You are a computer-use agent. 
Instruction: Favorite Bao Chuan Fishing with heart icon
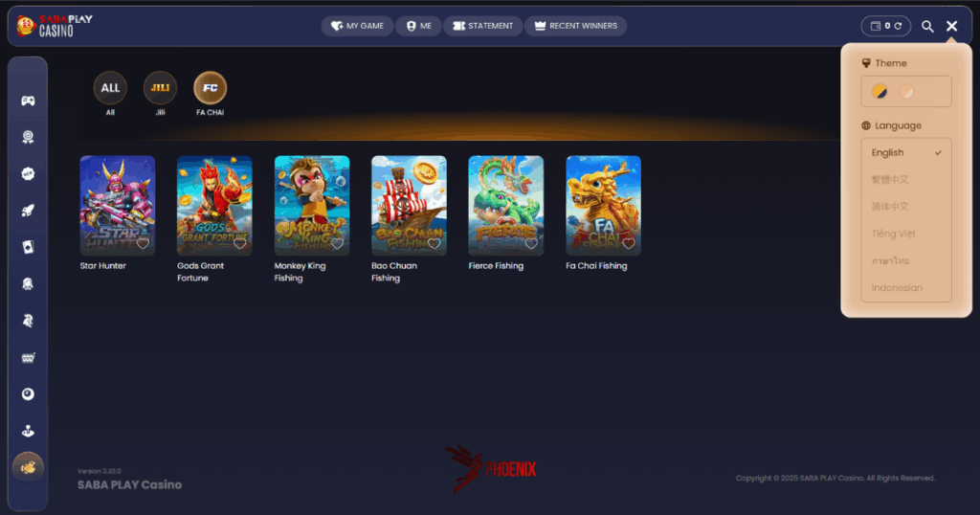pos(434,243)
